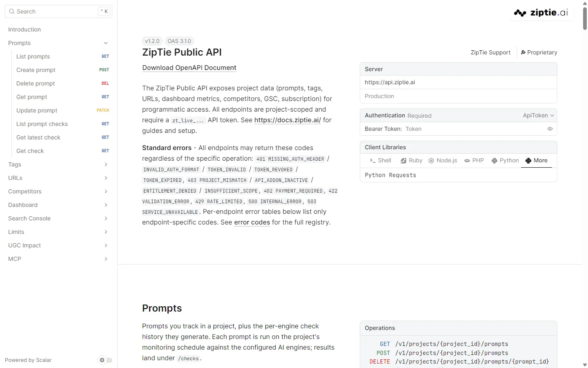Expand the Competitors sidebar section
588x368 pixels.
click(59, 191)
